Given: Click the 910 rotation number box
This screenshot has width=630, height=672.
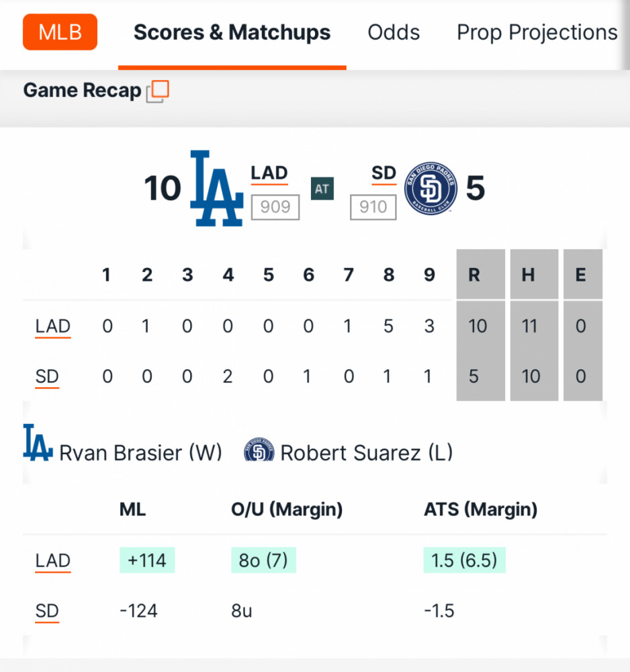Looking at the screenshot, I should point(373,207).
